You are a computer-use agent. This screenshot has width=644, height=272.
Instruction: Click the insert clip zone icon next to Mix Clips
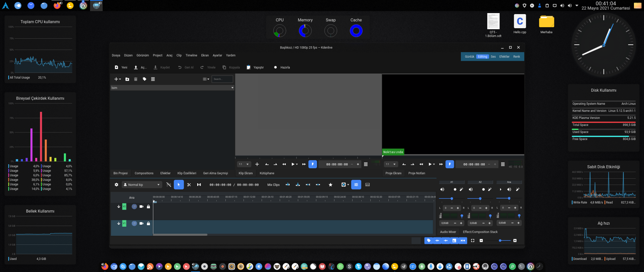[x=287, y=185]
